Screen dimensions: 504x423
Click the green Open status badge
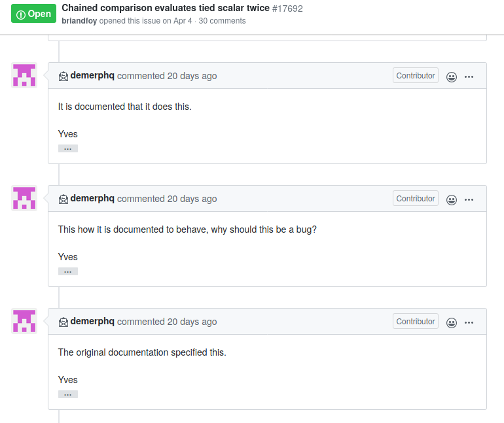click(x=33, y=14)
